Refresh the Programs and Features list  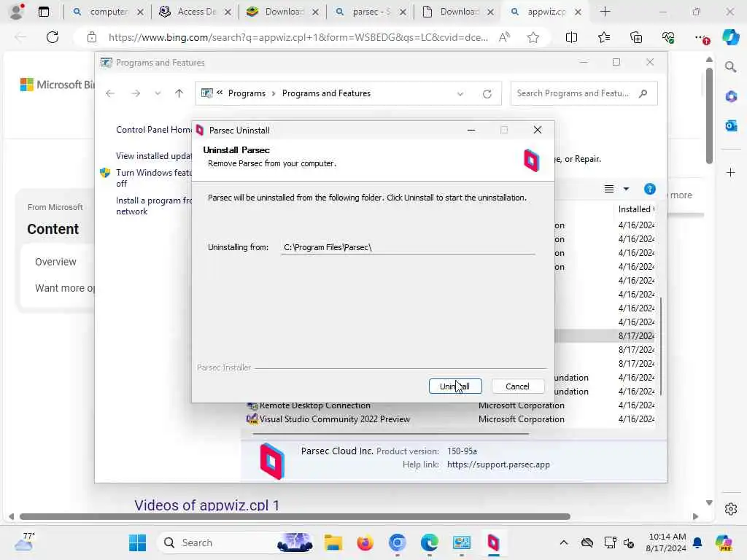[x=487, y=94]
